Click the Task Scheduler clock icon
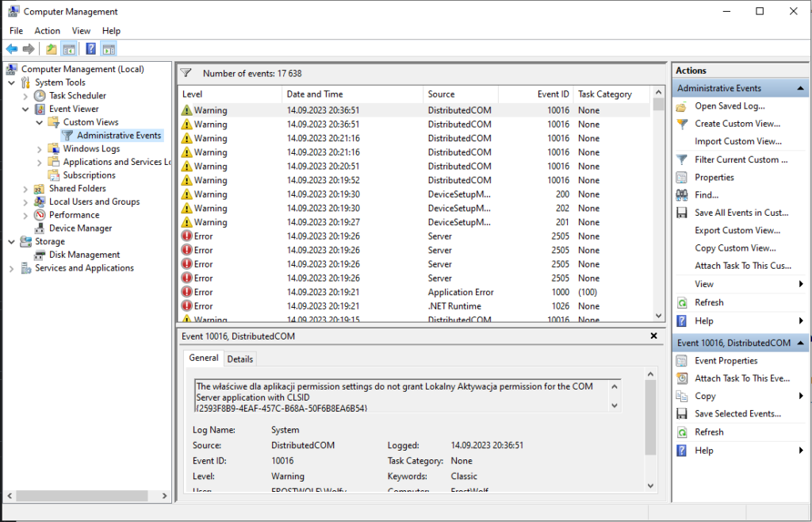Image resolution: width=812 pixels, height=522 pixels. tap(40, 96)
